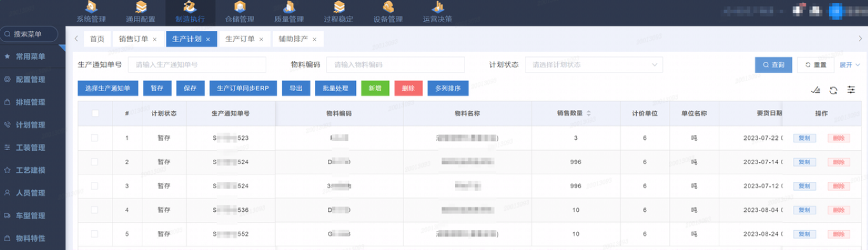
Task: Open the 质量管理 module icon
Action: click(288, 6)
